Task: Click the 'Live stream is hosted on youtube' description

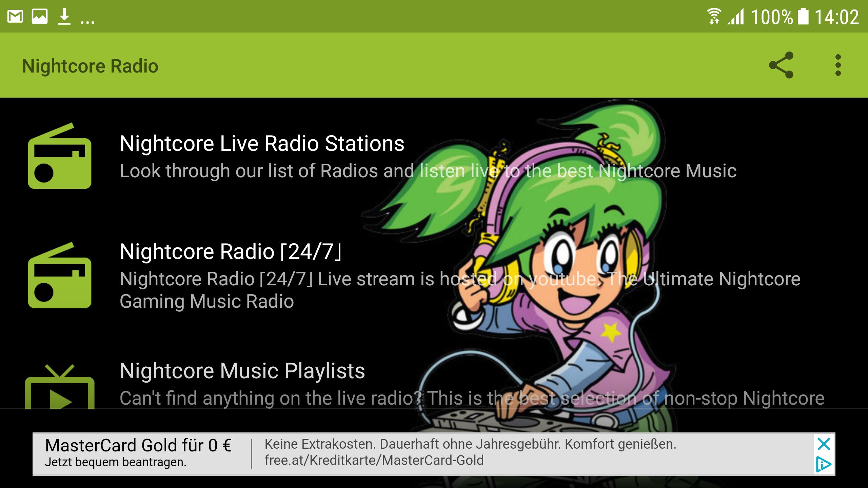Action: tap(460, 290)
